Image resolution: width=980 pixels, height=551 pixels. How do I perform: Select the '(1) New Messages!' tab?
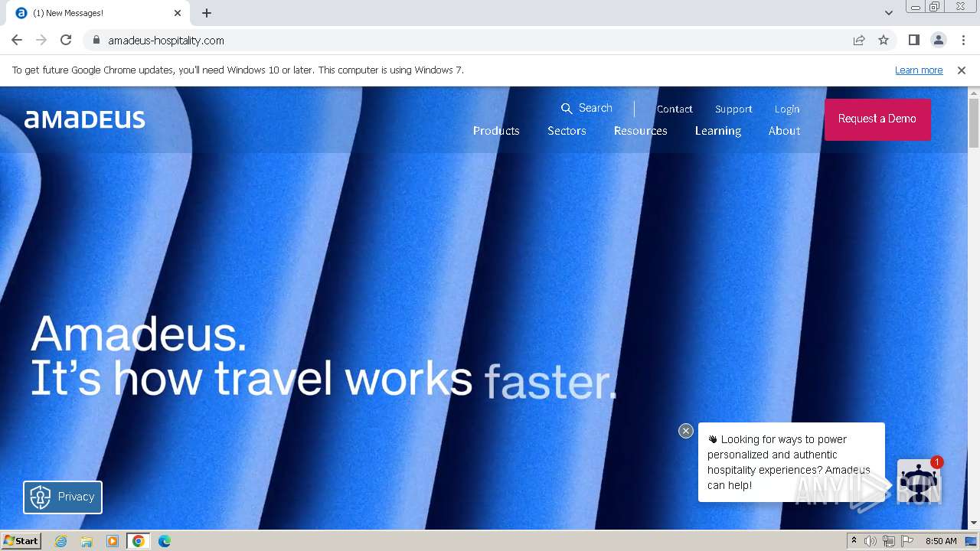point(99,13)
